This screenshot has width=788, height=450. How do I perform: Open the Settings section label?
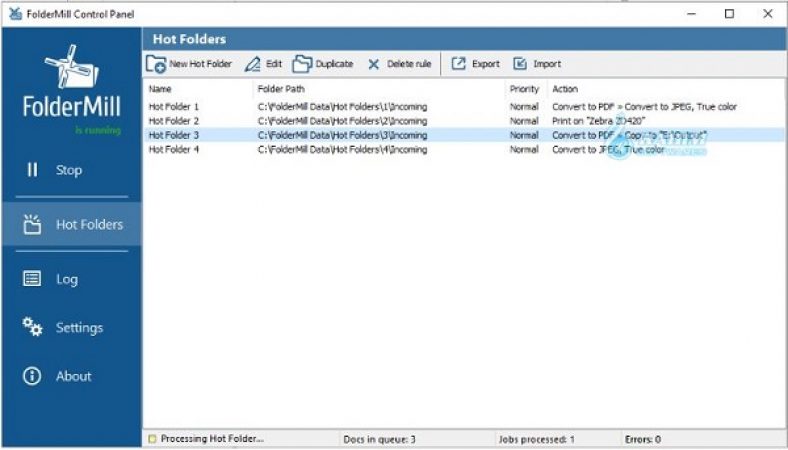pos(79,328)
